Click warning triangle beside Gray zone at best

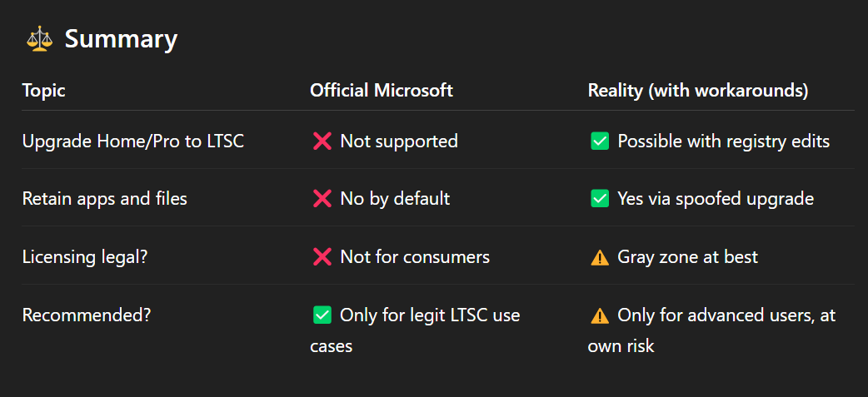pos(600,257)
